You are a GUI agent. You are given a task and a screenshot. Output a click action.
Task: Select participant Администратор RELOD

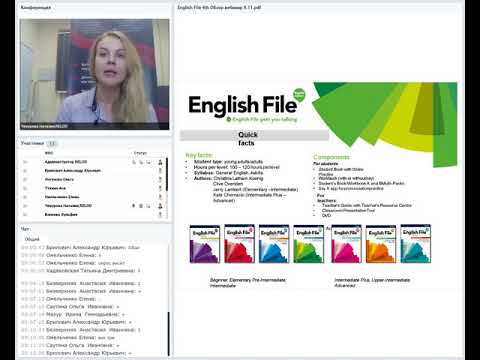coord(66,162)
